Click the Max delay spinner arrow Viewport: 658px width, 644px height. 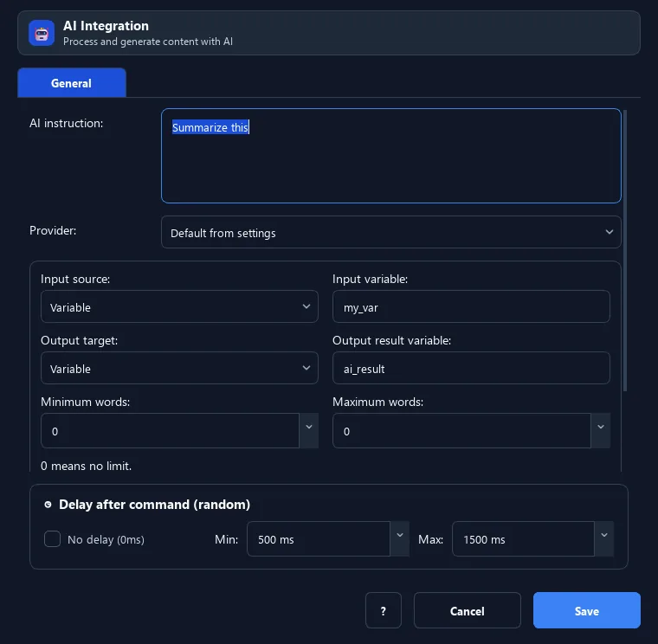coord(604,538)
